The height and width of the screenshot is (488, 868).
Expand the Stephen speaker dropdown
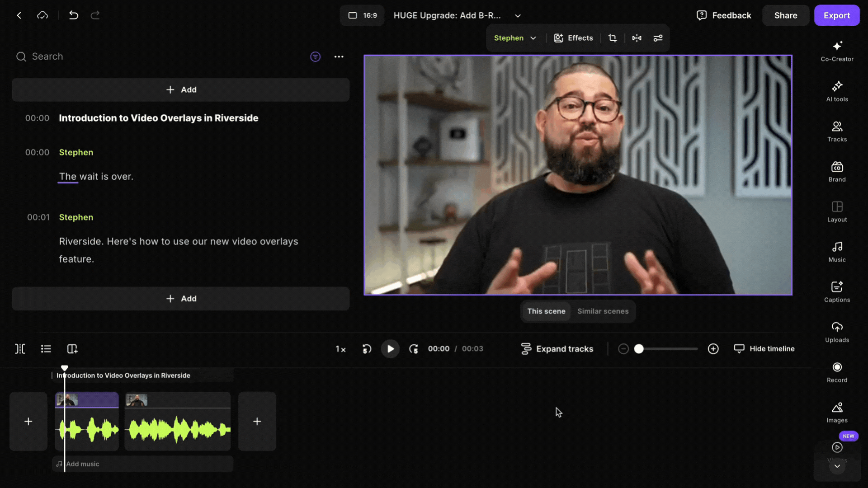tap(515, 38)
